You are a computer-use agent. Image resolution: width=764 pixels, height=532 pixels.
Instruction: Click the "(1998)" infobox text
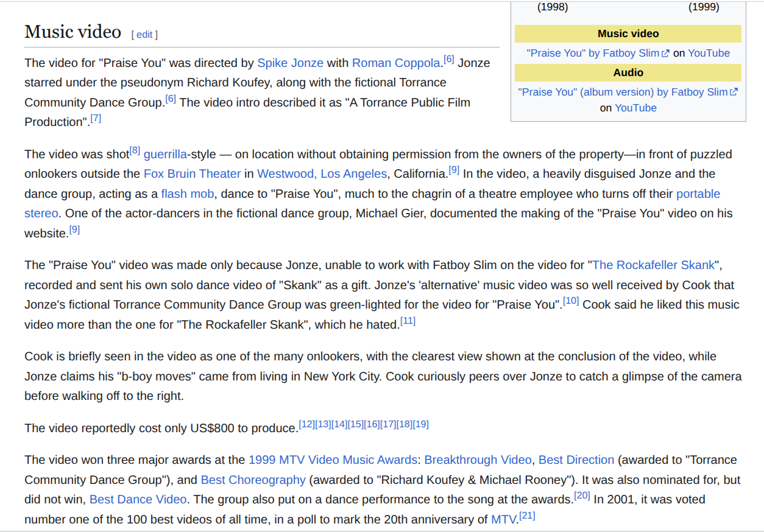[x=553, y=7]
